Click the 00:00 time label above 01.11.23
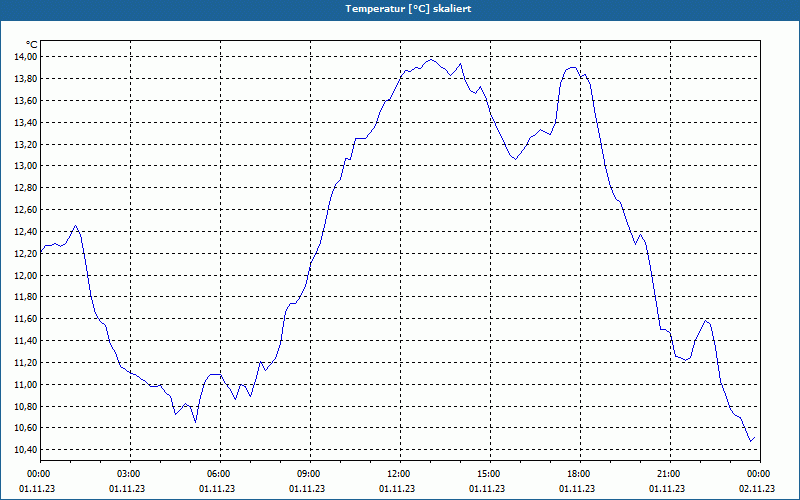The image size is (800, 500). [x=38, y=474]
